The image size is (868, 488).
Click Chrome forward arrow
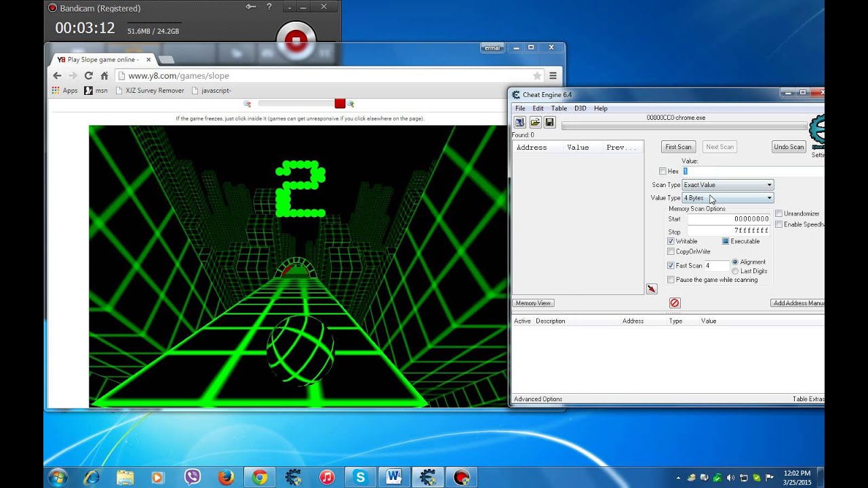[x=73, y=76]
